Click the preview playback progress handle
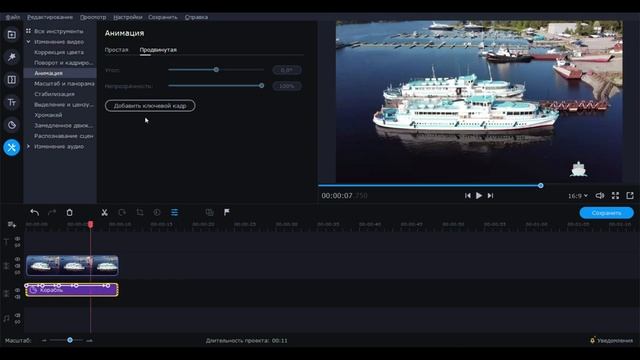Viewport: 640px width, 360px height. tap(540, 186)
